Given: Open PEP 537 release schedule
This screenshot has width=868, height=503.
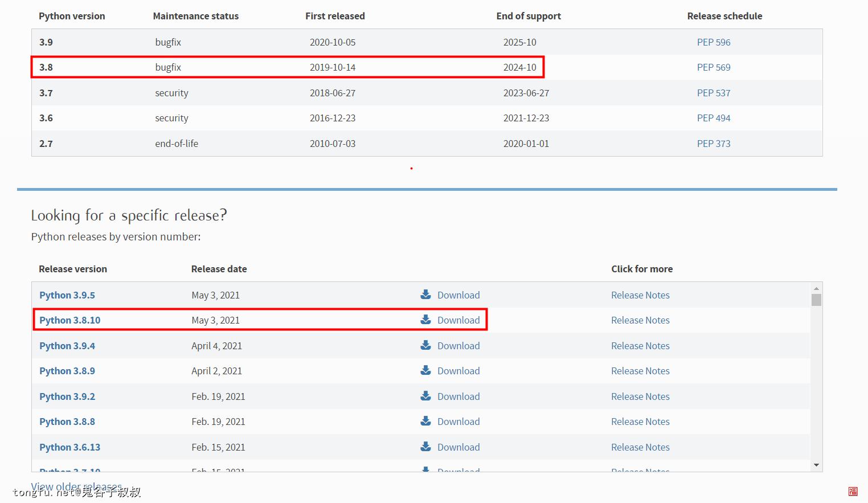Looking at the screenshot, I should pos(713,93).
